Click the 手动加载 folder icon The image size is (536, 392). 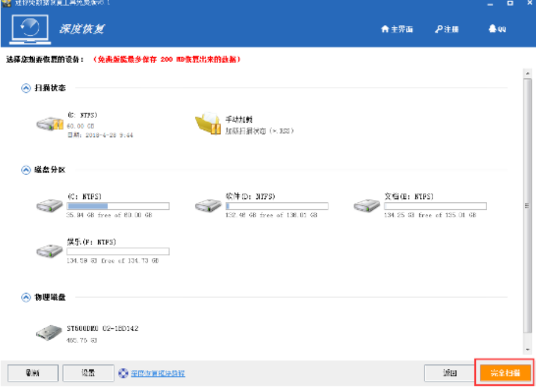[x=208, y=123]
